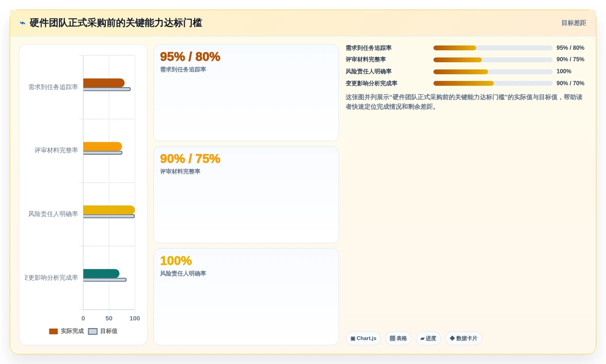
Task: Click 变更影响分析完成率 chart axis label
Action: tap(51, 278)
